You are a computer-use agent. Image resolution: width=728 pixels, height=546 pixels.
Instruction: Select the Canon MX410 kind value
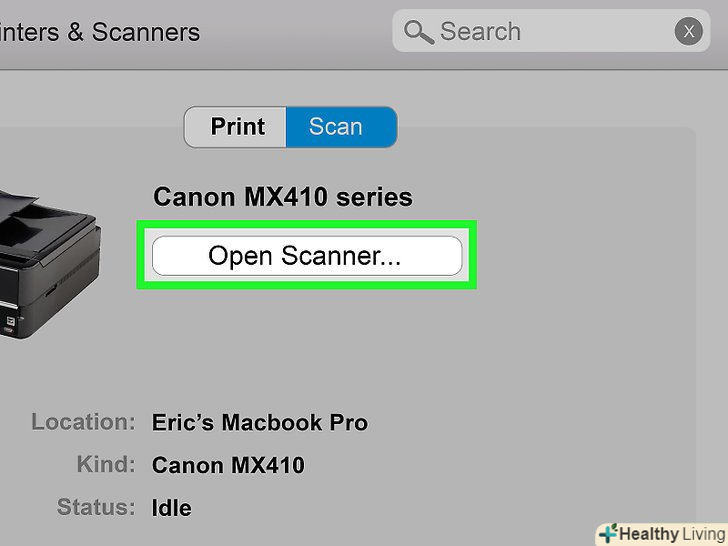(x=228, y=465)
